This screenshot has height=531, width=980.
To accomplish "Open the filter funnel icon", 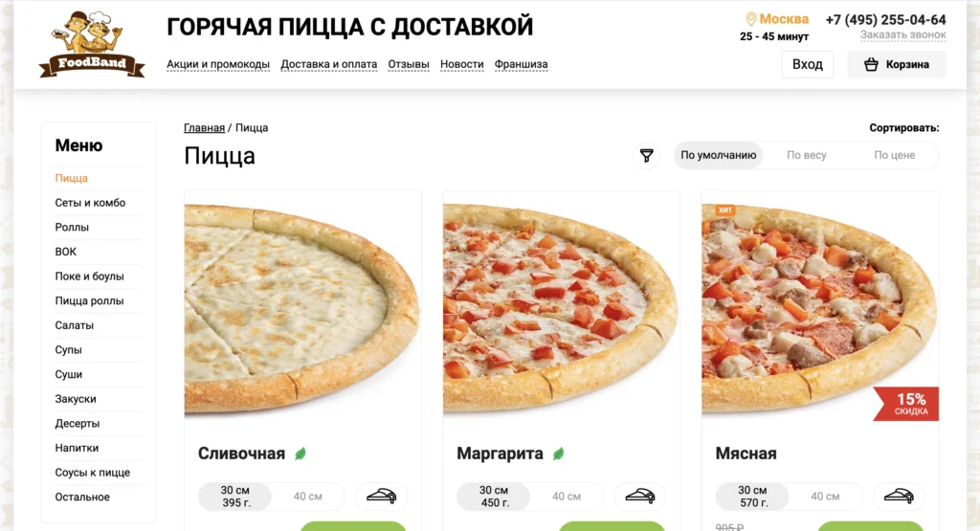I will click(646, 156).
